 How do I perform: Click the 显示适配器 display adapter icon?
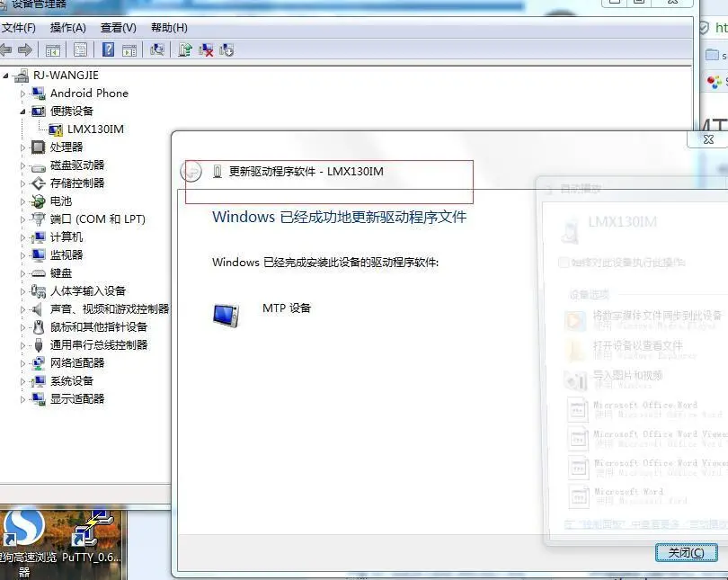[x=38, y=399]
